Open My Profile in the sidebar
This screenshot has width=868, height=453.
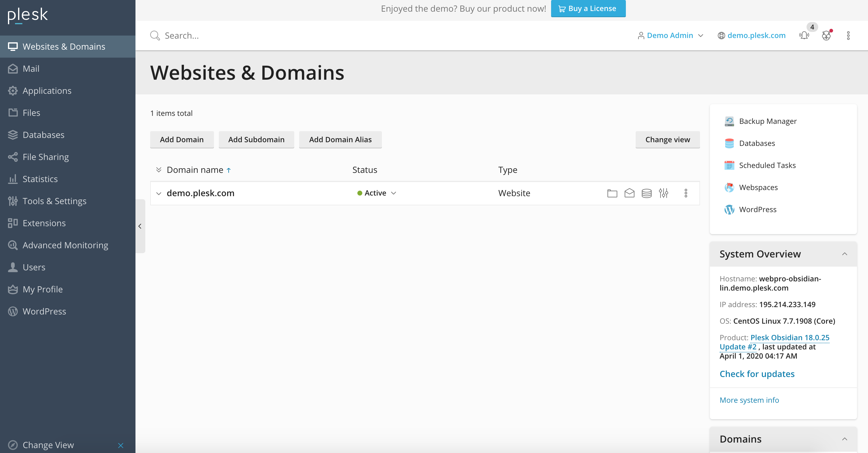pos(68,289)
